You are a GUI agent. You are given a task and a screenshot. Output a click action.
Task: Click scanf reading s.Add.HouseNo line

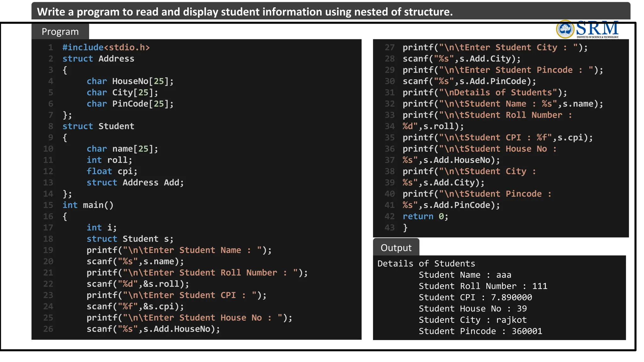coord(153,329)
